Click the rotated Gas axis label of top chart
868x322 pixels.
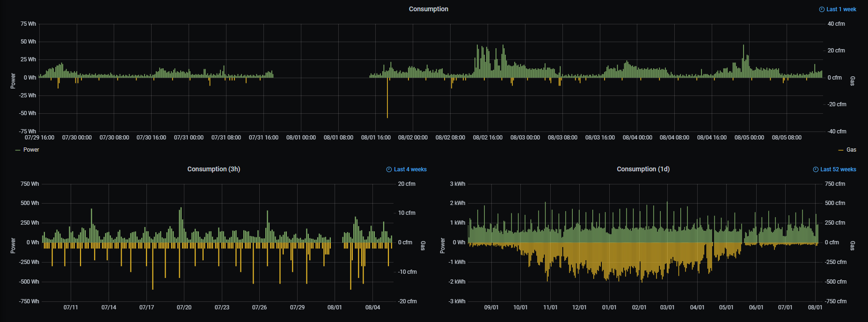853,81
